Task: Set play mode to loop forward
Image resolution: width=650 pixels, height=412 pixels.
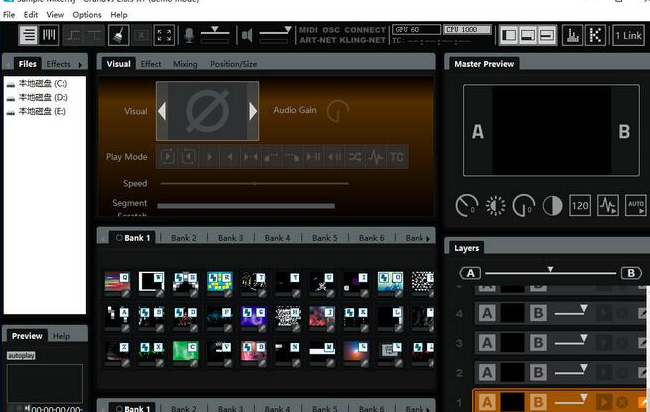Action: click(167, 157)
